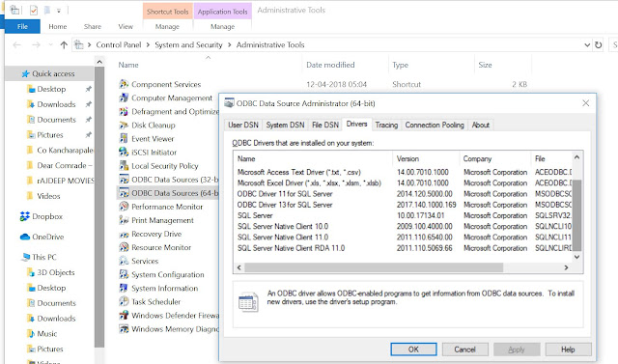
Task: Open the address bar history dropdown
Action: pos(587,45)
